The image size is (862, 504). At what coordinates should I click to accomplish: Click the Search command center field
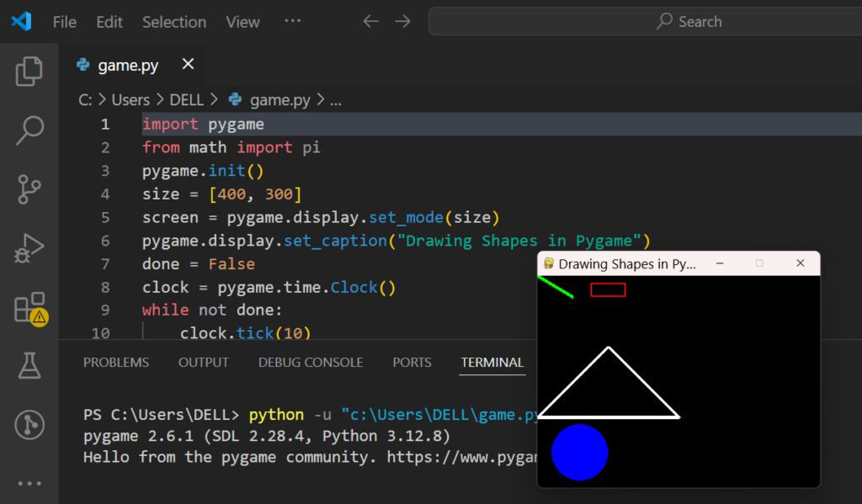click(x=645, y=21)
